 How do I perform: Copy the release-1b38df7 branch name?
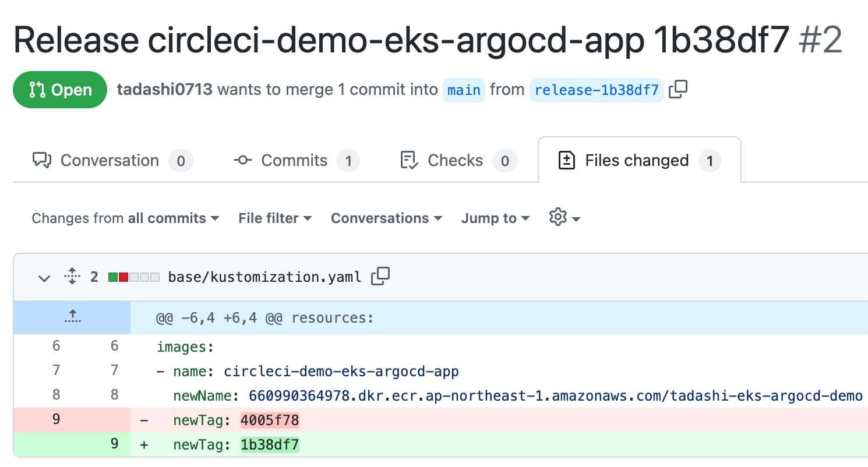pyautogui.click(x=678, y=90)
